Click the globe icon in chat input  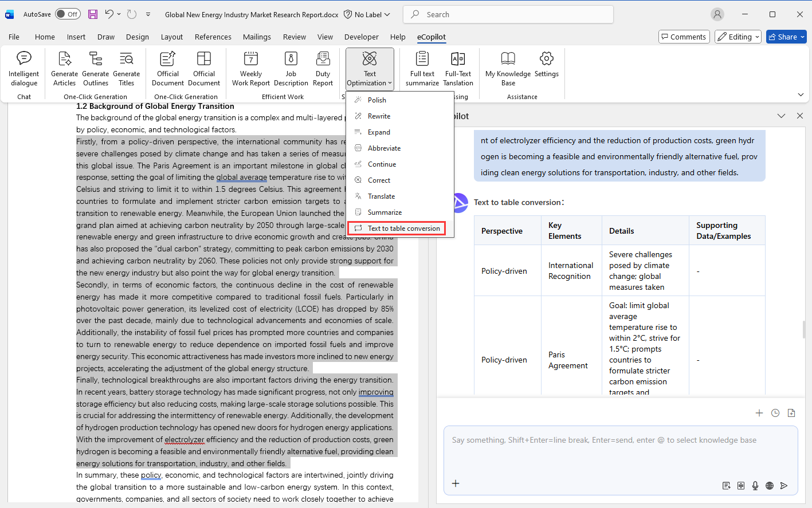(x=770, y=486)
